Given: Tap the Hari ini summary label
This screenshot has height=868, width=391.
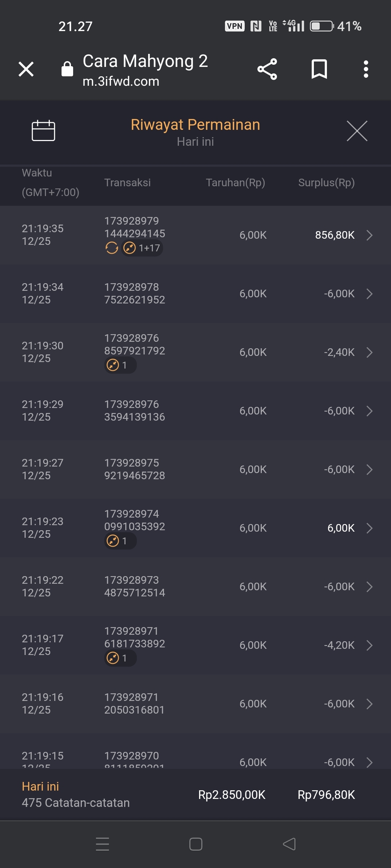Looking at the screenshot, I should pos(41,786).
